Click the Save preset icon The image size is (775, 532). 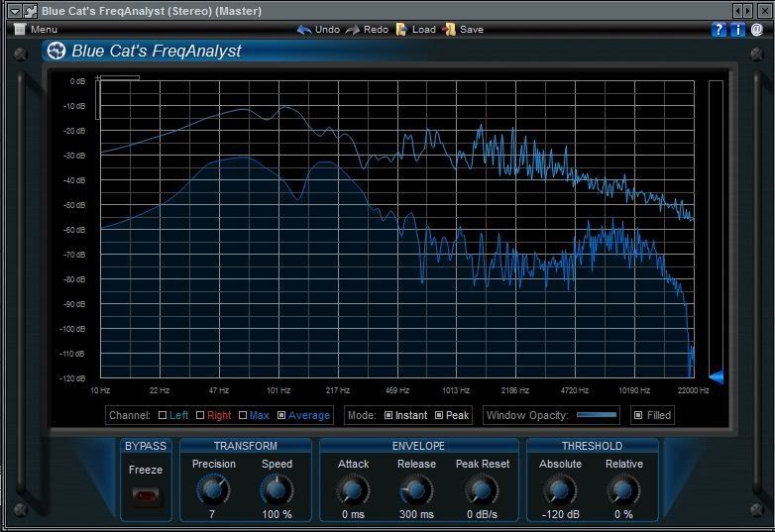449,30
